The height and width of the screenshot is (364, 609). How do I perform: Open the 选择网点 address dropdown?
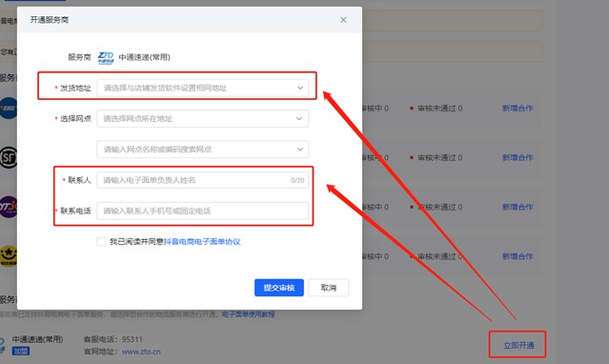point(202,118)
